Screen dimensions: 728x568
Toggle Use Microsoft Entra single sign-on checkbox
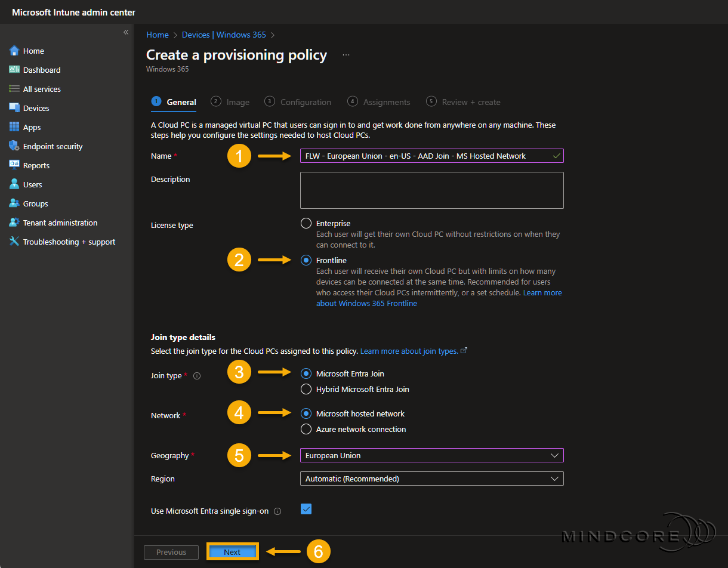(306, 509)
